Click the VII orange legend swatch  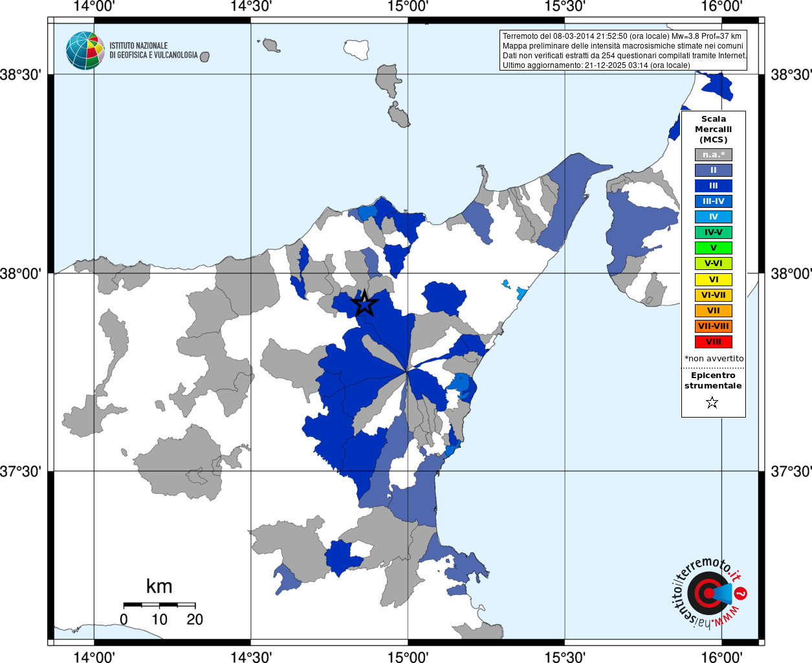point(714,311)
